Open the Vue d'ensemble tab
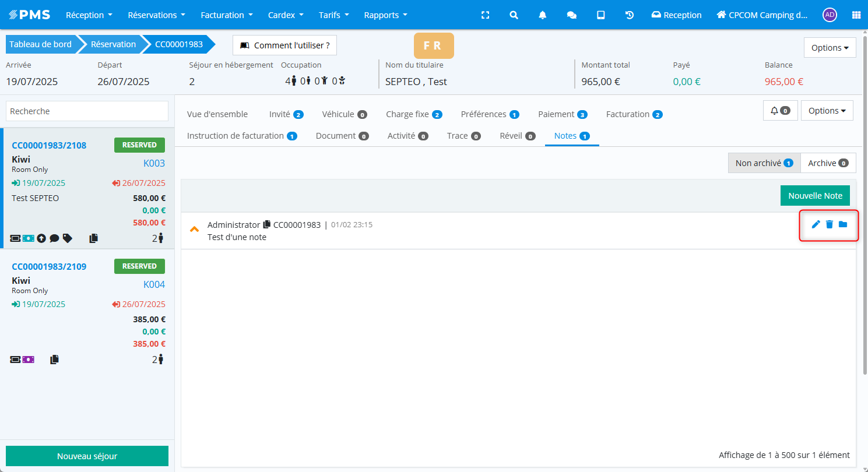The image size is (868, 472). pyautogui.click(x=217, y=114)
